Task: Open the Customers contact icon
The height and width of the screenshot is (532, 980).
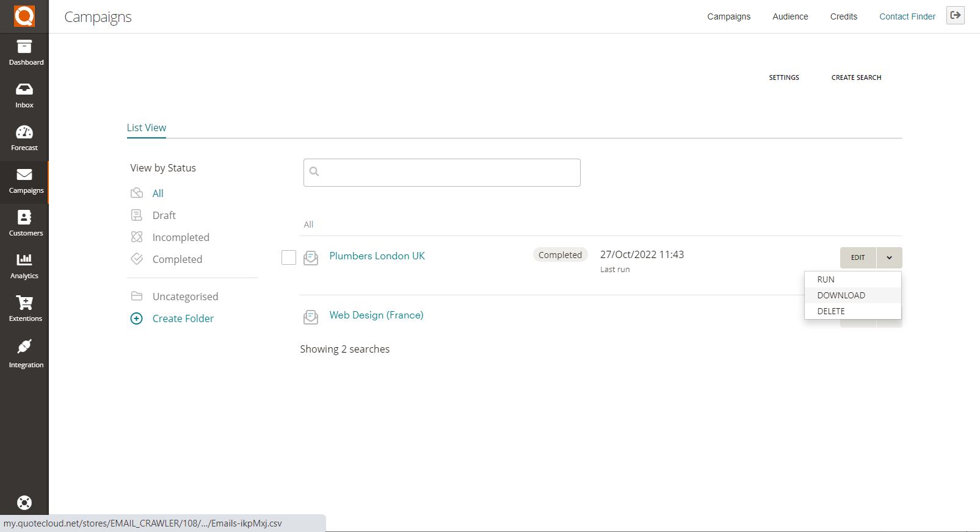Action: (x=24, y=217)
